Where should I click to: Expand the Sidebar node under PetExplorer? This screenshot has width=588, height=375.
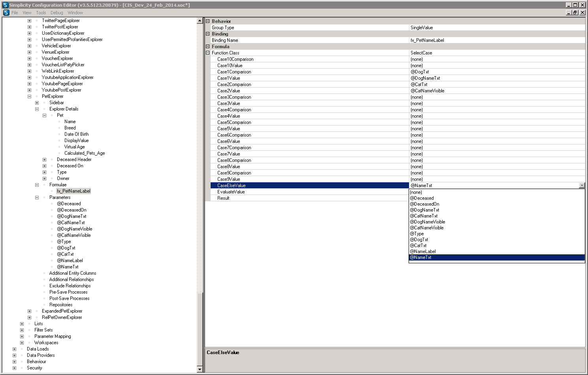point(37,103)
